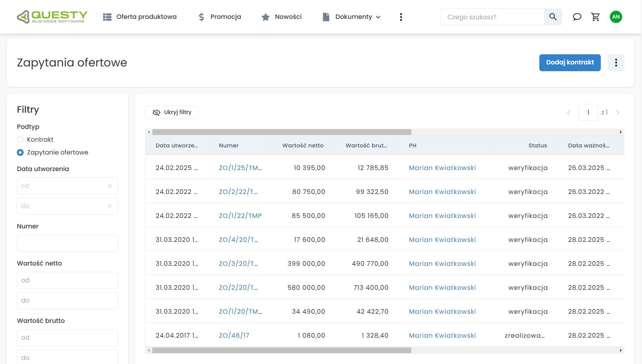This screenshot has width=642, height=364.
Task: Click the bottom horizontal scrollbar thumb
Action: [282, 351]
